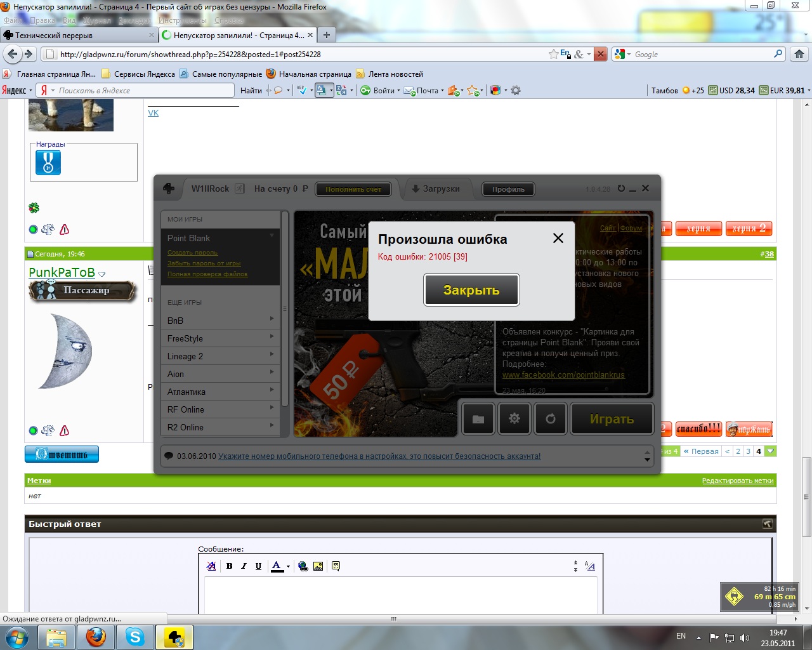Image resolution: width=812 pixels, height=650 pixels.
Task: Click Найти on the Yandex toolbar
Action: click(x=251, y=91)
